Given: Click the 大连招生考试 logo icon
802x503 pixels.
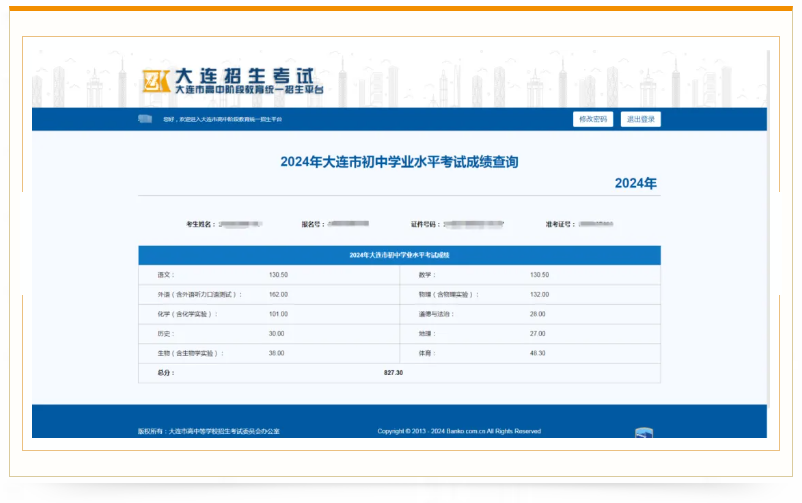Looking at the screenshot, I should coord(155,81).
